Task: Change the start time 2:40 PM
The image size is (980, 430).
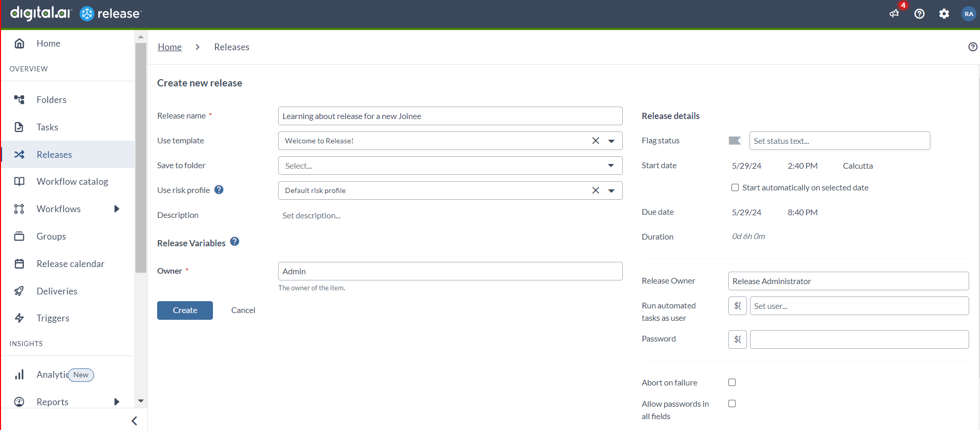Action: pyautogui.click(x=802, y=166)
